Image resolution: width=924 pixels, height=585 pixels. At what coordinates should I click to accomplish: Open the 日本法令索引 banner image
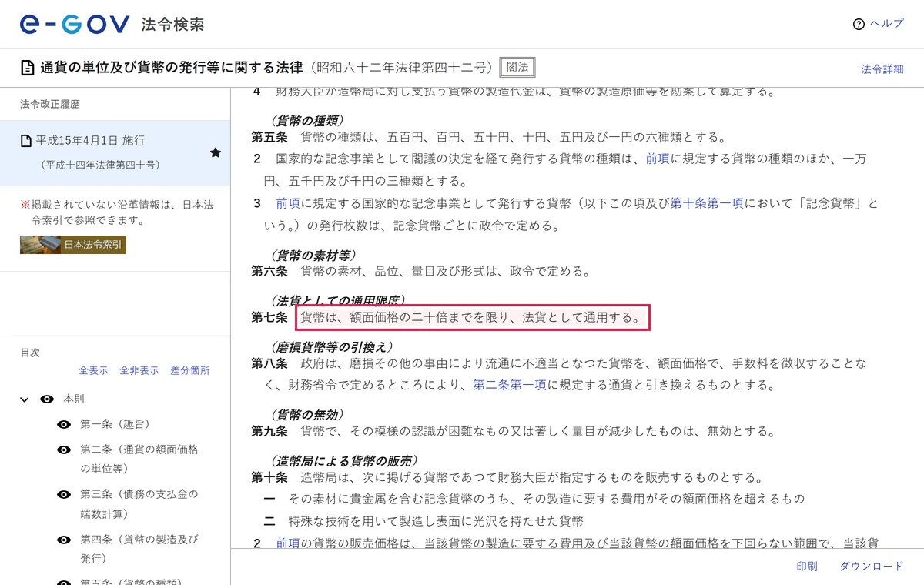tap(72, 245)
